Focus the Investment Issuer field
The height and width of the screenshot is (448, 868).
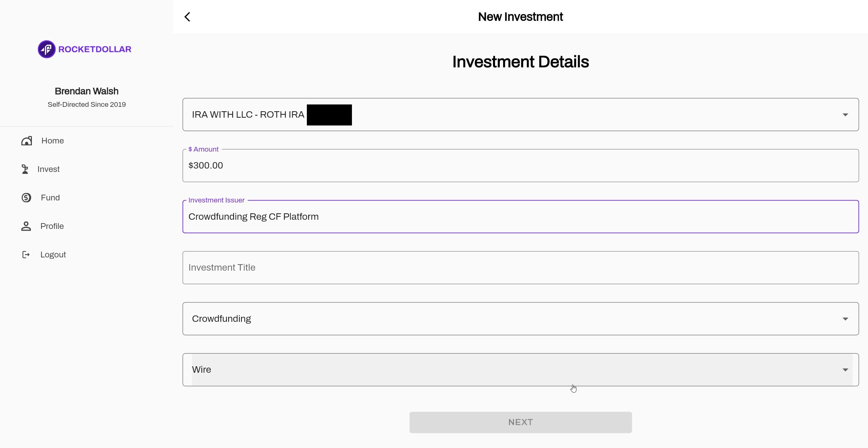520,217
